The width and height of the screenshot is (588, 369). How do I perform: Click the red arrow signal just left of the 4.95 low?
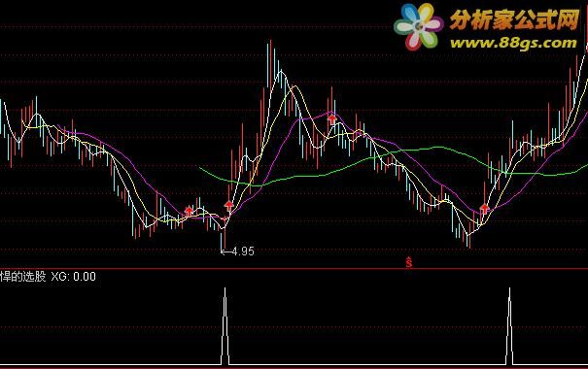[189, 211]
